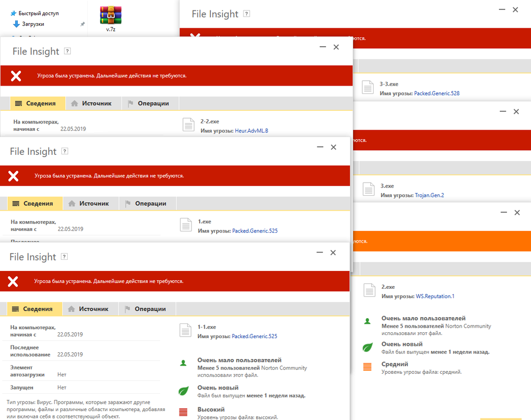Click orange threat level bars icon in 2.exe window
This screenshot has width=531, height=420.
(367, 367)
